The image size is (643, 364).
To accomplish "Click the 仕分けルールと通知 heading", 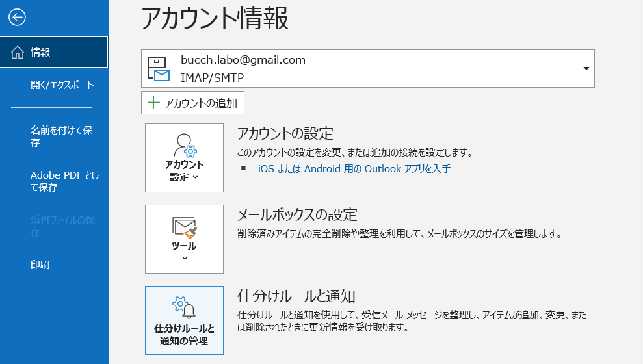I will (296, 296).
